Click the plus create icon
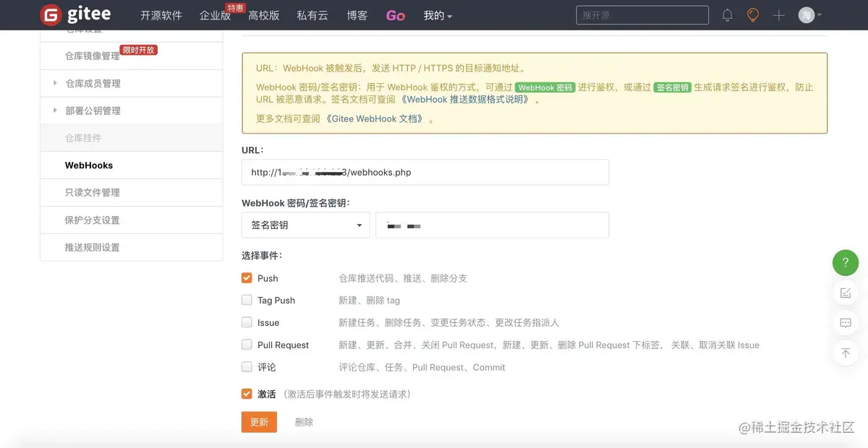Viewport: 868px width, 448px height. (778, 15)
